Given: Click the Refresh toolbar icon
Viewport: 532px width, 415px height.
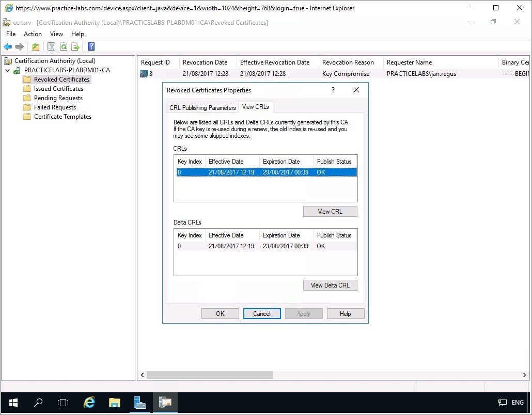Looking at the screenshot, I should pos(64,46).
